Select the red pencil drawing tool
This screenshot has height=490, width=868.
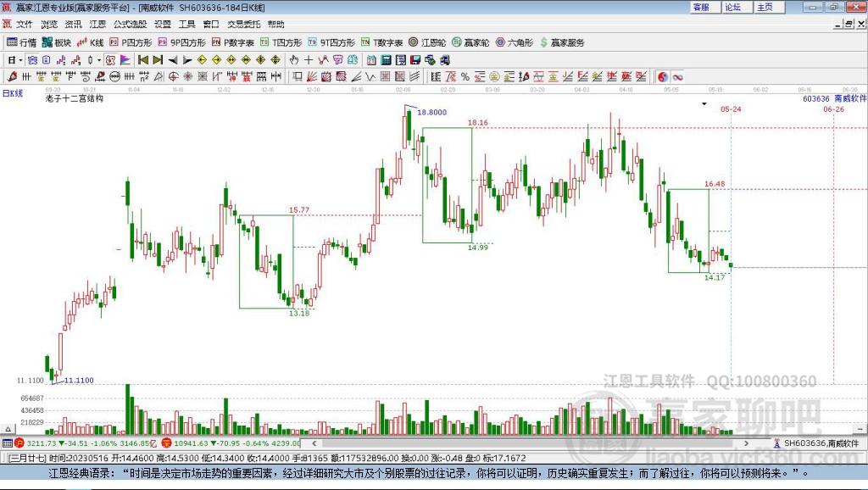click(x=12, y=77)
